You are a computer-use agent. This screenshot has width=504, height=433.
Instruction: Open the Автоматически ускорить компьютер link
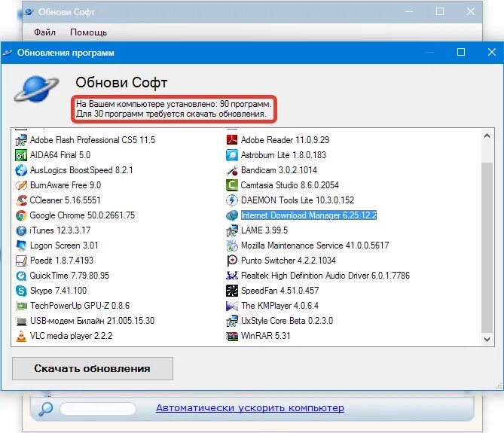click(250, 408)
